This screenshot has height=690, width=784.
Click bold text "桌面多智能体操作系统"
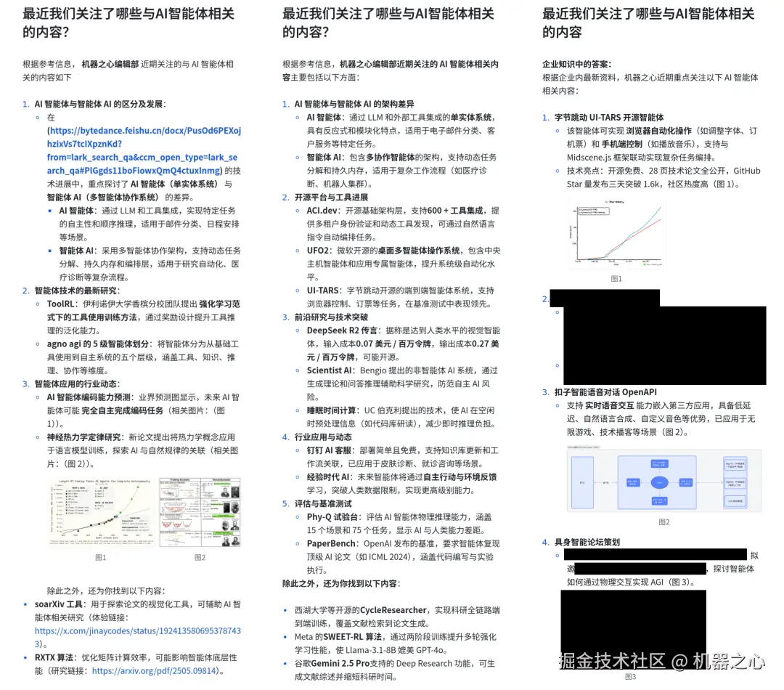pyautogui.click(x=419, y=251)
